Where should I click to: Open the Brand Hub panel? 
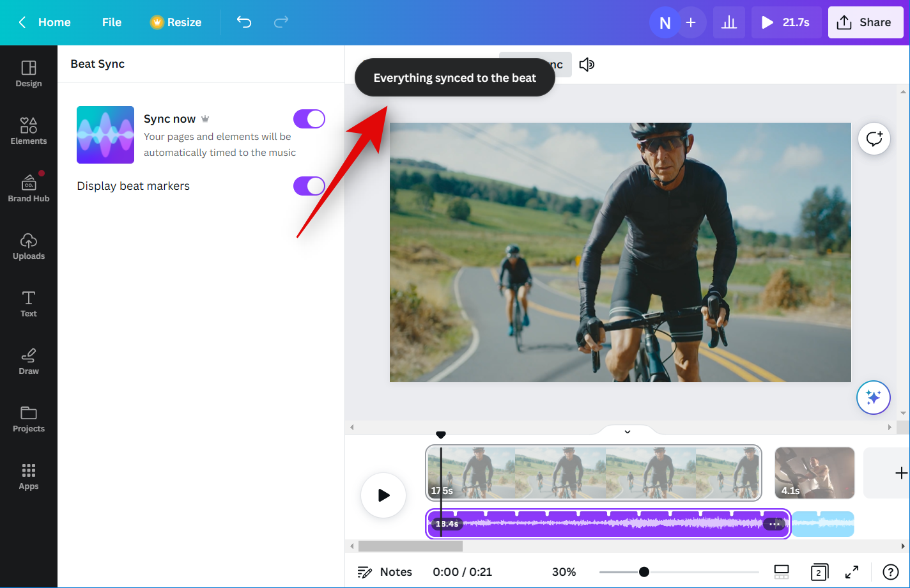tap(29, 189)
